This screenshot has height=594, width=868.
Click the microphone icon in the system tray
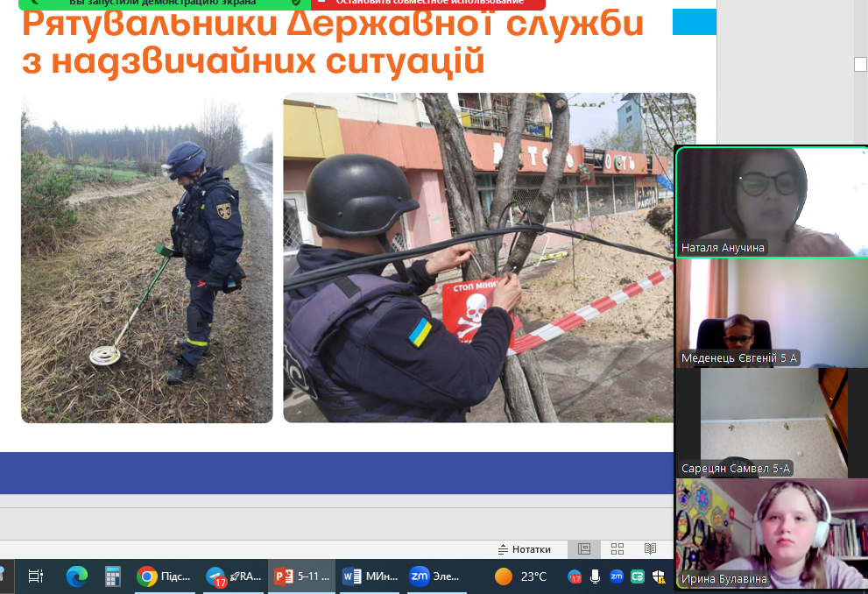[595, 576]
